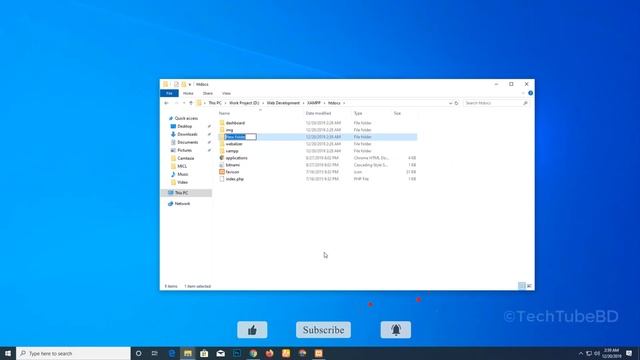Select the webalizer folder
Screen dimensions: 640x360
[234, 144]
